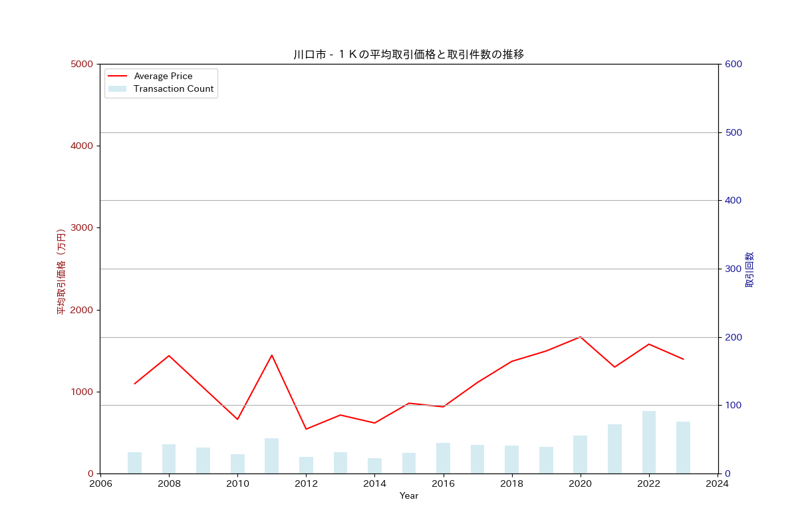Select the Average Price legend label
798x532 pixels.
click(163, 76)
